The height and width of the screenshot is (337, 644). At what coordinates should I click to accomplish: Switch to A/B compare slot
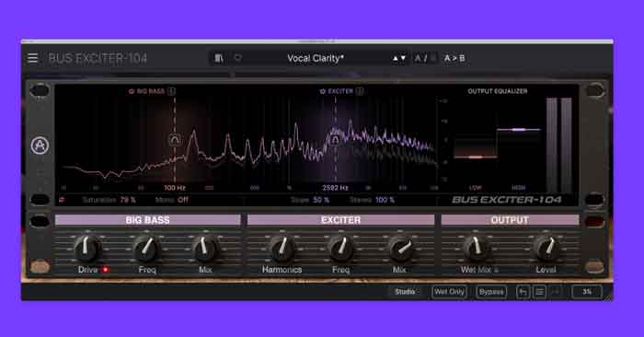point(425,58)
